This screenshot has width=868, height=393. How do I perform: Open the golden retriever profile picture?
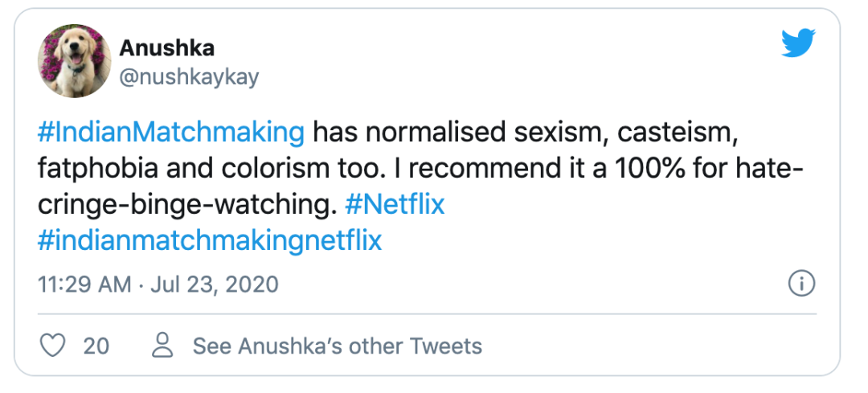click(x=74, y=60)
